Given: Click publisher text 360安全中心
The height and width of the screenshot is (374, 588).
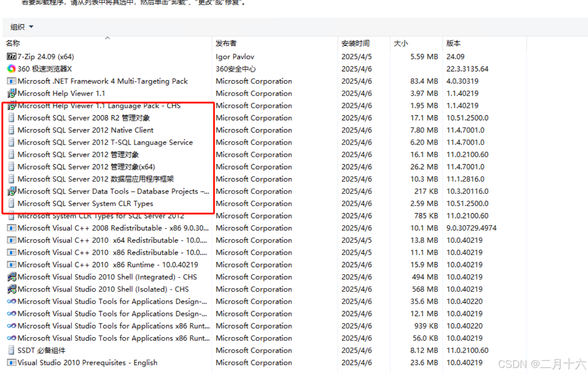Looking at the screenshot, I should click(236, 69).
